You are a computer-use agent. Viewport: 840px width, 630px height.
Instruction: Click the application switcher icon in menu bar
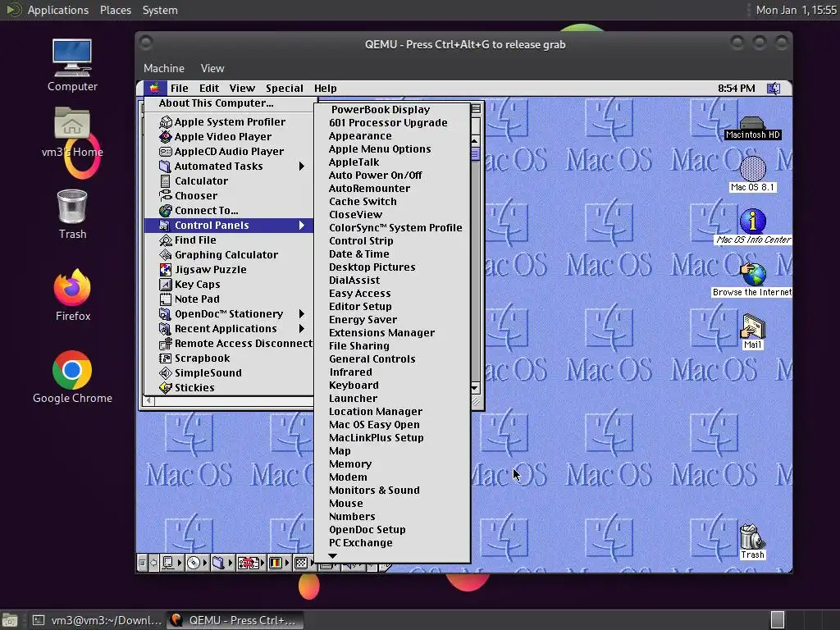[774, 89]
